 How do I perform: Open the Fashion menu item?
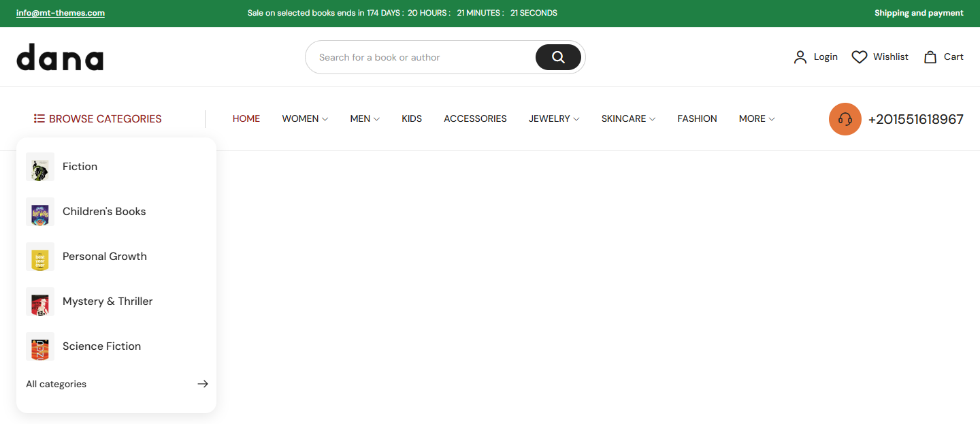[697, 118]
